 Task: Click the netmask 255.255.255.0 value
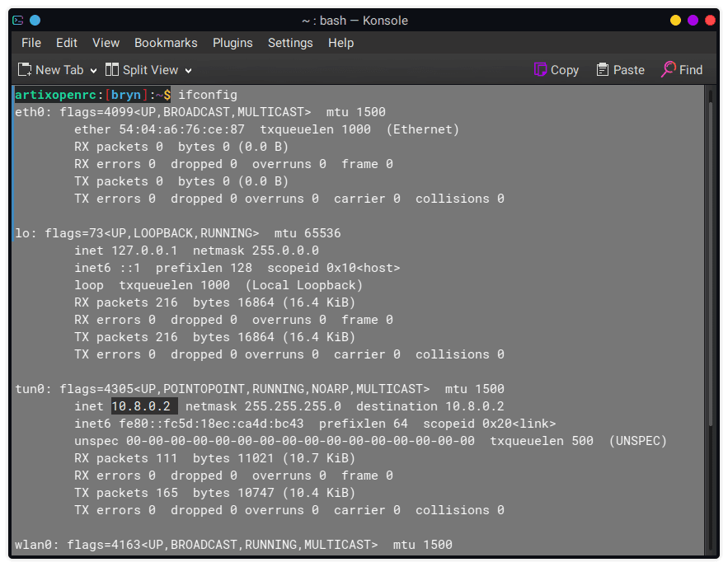point(293,406)
